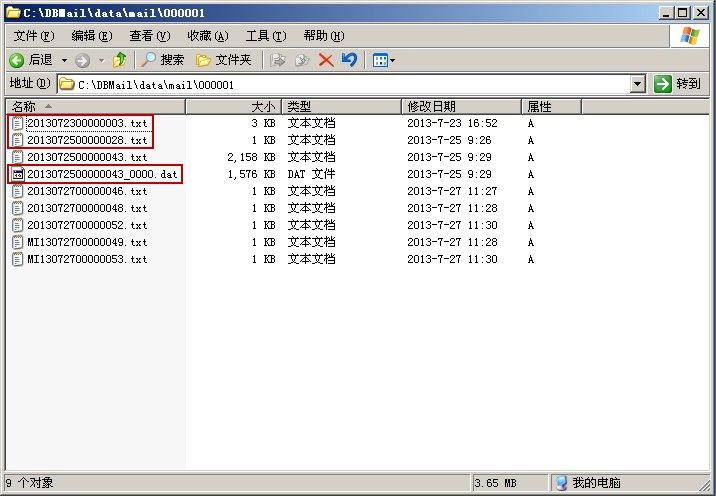Select file name 2013072500000028.txt
This screenshot has height=496, width=716.
click(x=87, y=140)
